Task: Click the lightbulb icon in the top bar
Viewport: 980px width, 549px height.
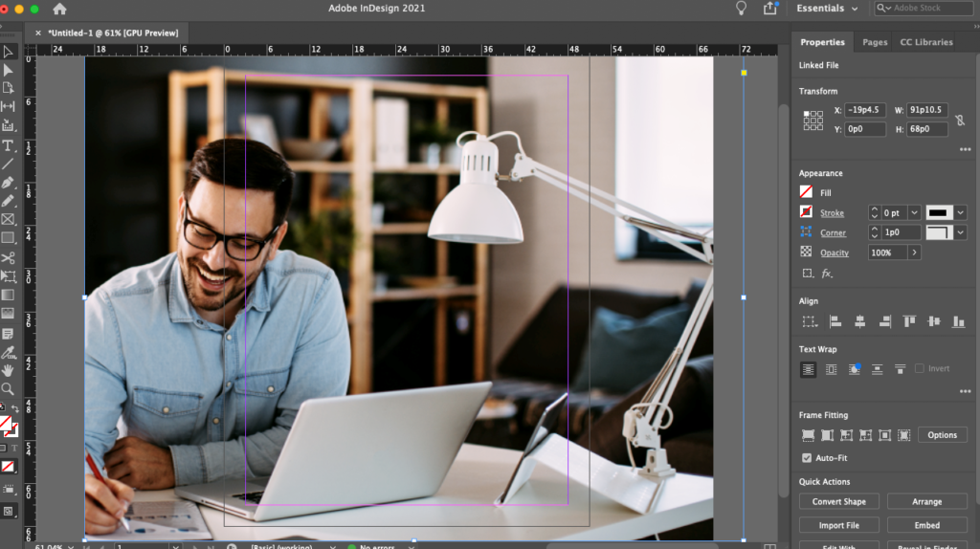Action: pos(740,9)
